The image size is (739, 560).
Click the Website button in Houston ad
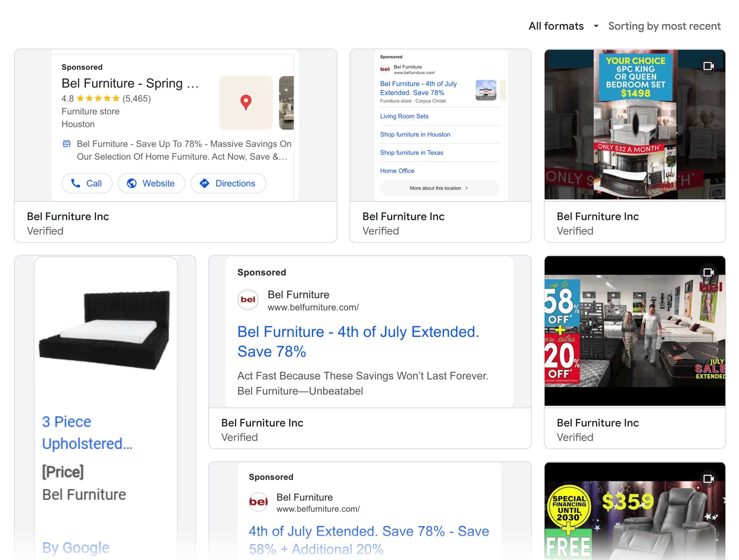click(151, 183)
